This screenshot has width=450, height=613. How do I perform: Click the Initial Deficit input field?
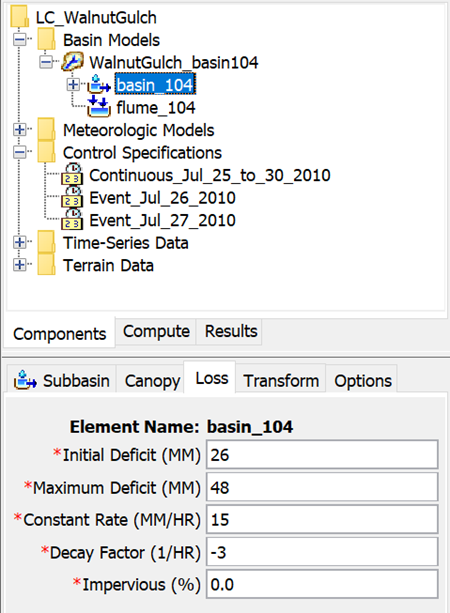tap(322, 455)
